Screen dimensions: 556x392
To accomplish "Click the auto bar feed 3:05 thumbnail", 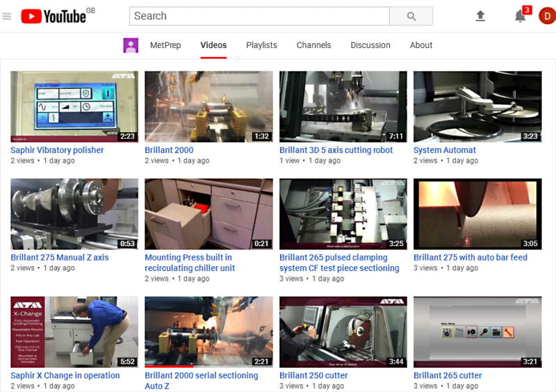I will [477, 214].
